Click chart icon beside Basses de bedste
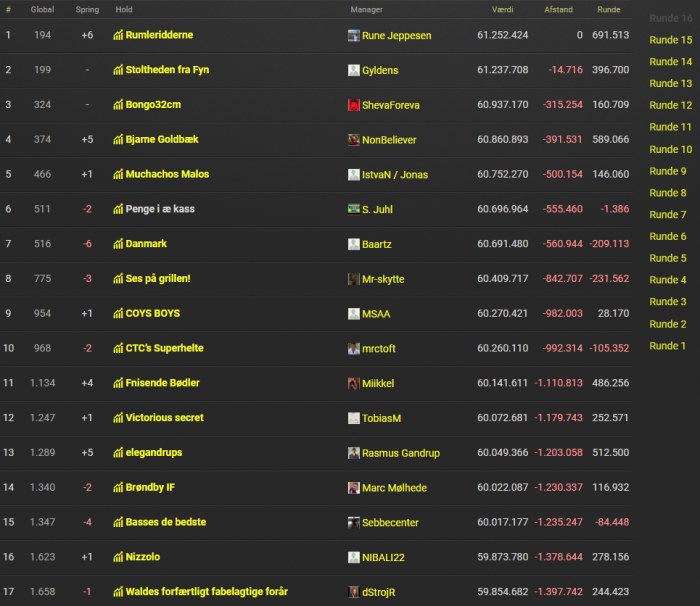Screen dimensions: 700x606 point(118,522)
